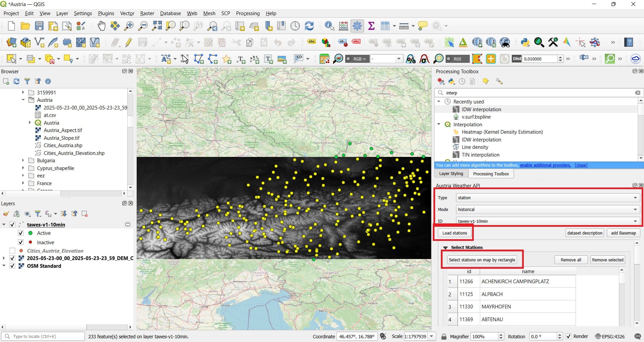Click the SCP orange plus icon
Viewport: 644px width, 342px height.
491,59
